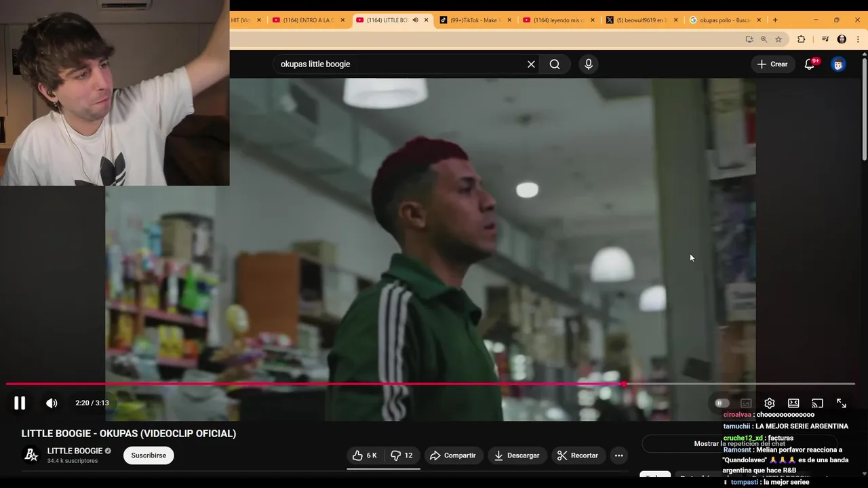Open Chrome profile avatar
Viewport: 868px width, 488px height.
(842, 39)
